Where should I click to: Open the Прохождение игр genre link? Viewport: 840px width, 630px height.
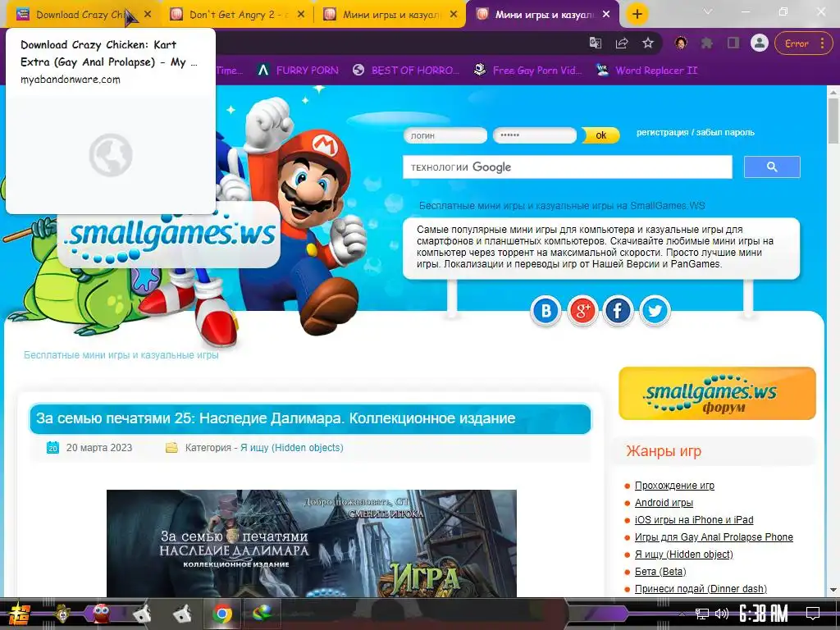[x=674, y=486]
